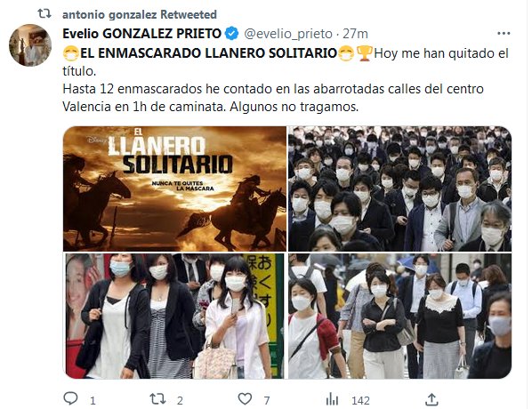Open the 27m timestamp link
This screenshot has height=409, width=532.
point(355,34)
